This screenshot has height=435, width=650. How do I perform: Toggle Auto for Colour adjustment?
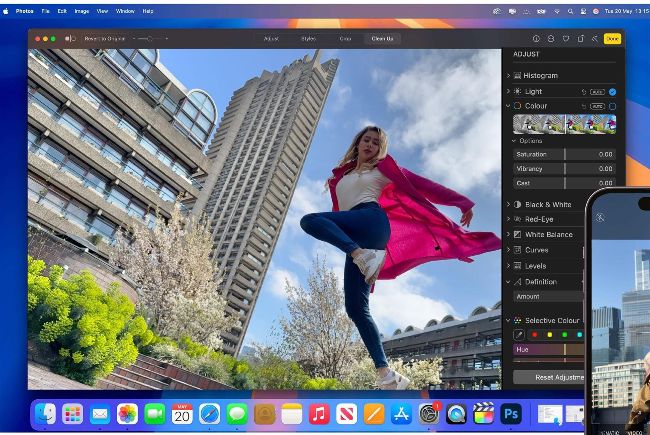tap(597, 107)
